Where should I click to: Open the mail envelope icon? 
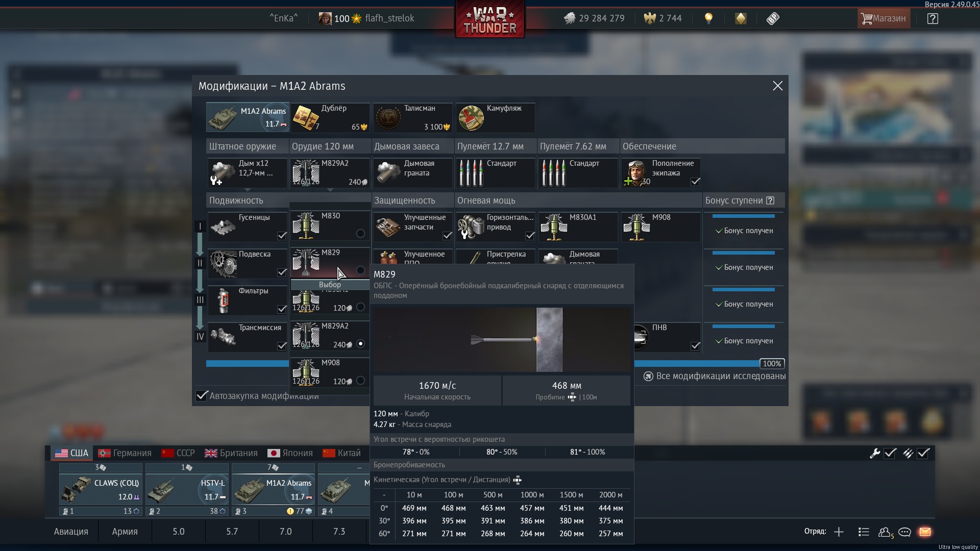pyautogui.click(x=925, y=532)
